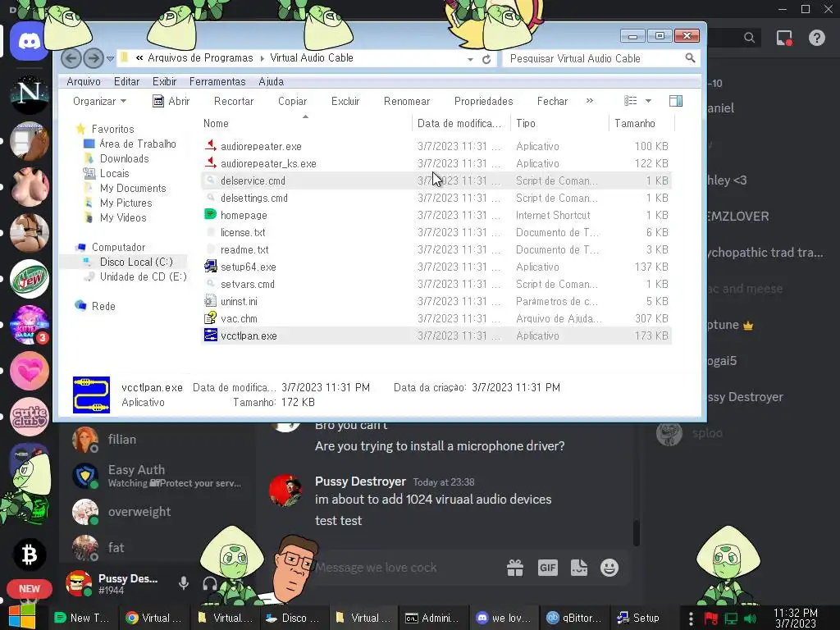The image size is (840, 630).
Task: Select the setup64.exe installer icon
Action: point(211,267)
